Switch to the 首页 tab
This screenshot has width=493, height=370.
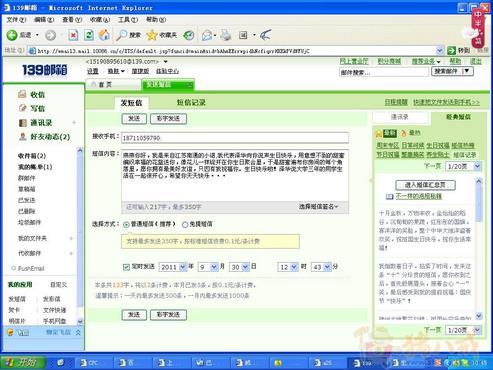113,85
